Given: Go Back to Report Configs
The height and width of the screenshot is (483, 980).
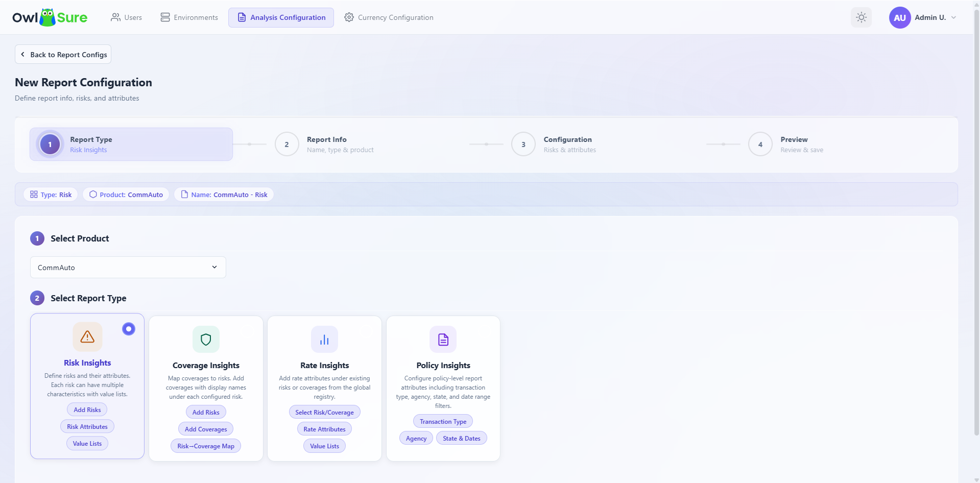Looking at the screenshot, I should [x=63, y=54].
